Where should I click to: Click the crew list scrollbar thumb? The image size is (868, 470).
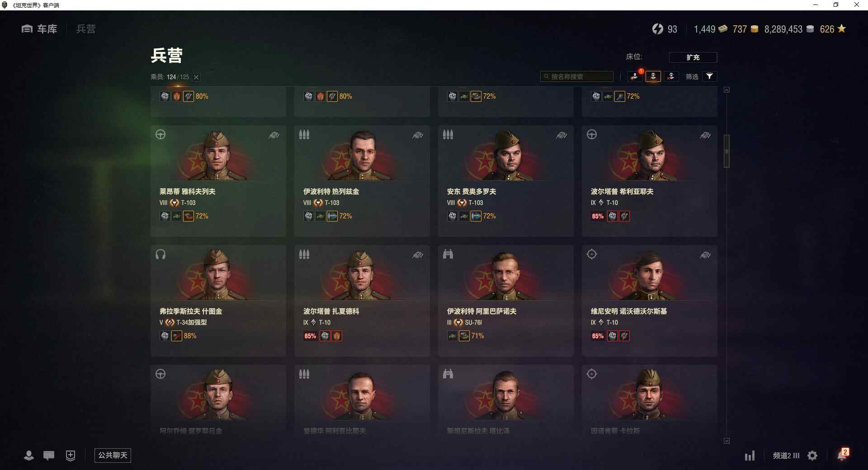pos(726,151)
